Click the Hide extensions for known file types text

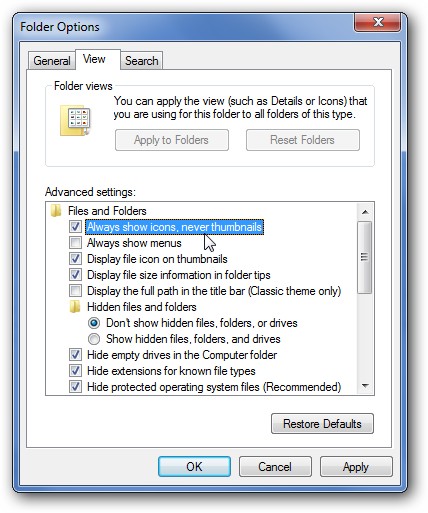(x=171, y=371)
